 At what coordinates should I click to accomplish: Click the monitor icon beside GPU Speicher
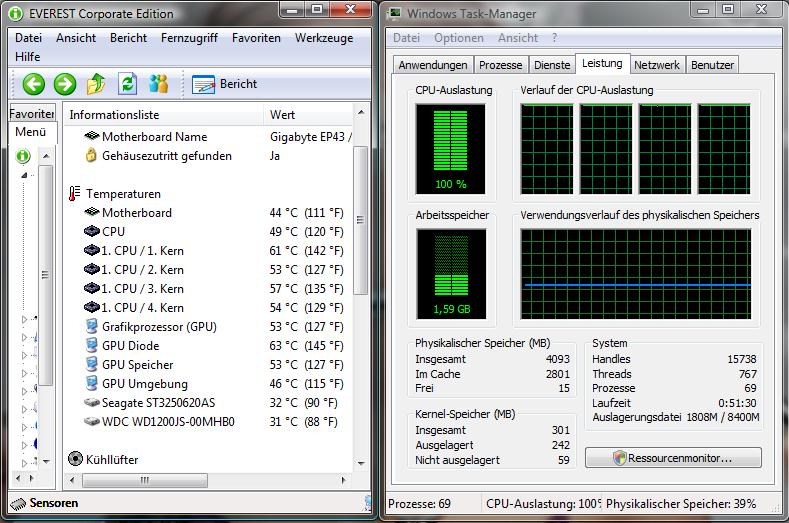[x=92, y=364]
